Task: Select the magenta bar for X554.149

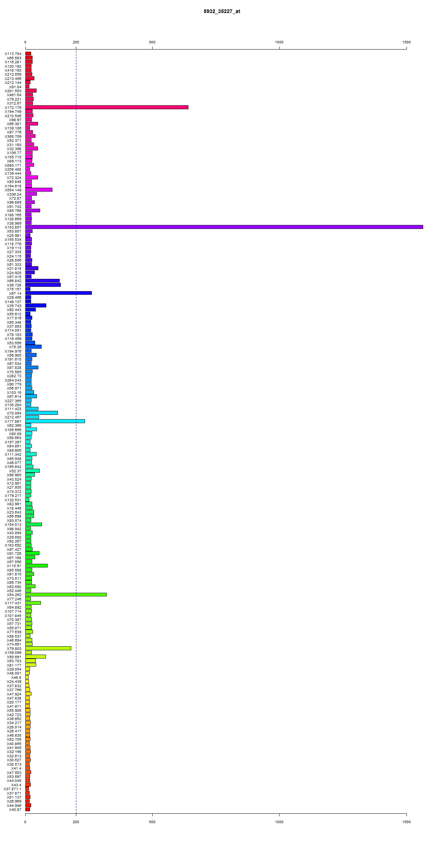Action: point(39,190)
